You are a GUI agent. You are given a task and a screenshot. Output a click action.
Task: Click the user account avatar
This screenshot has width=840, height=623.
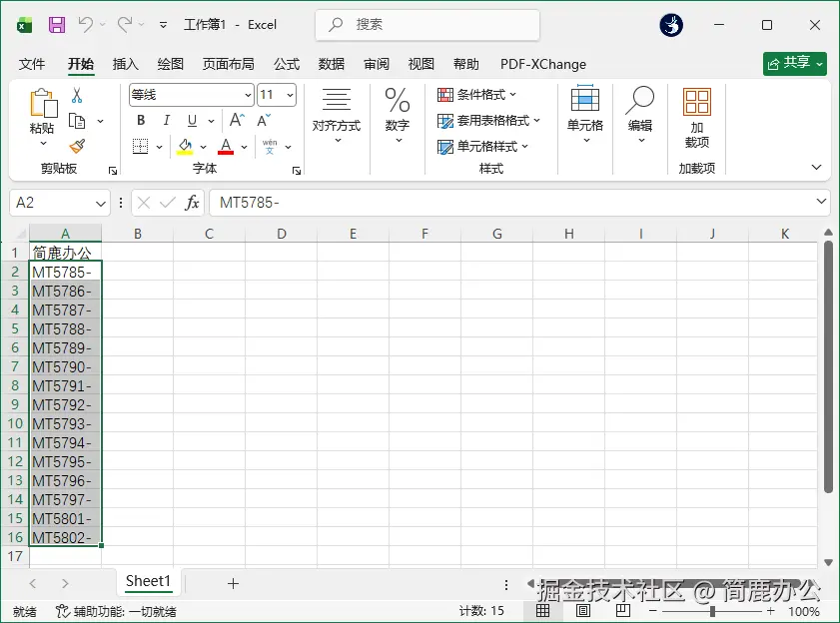point(671,25)
